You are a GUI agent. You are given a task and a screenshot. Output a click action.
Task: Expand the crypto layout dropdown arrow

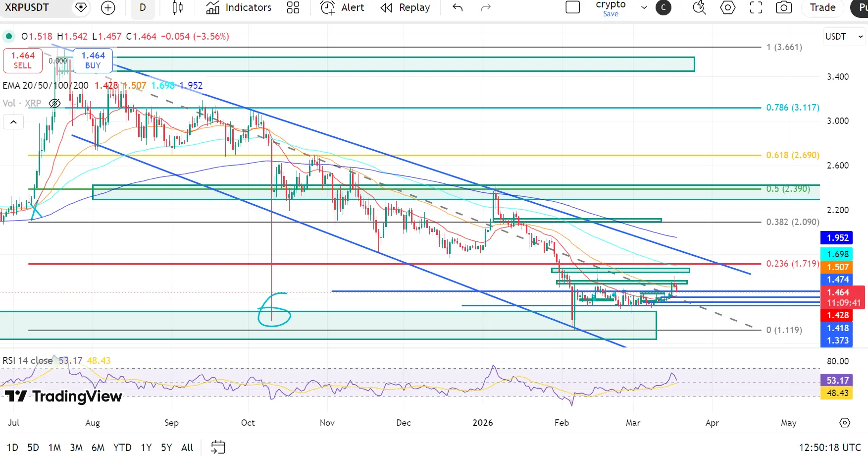coord(644,7)
